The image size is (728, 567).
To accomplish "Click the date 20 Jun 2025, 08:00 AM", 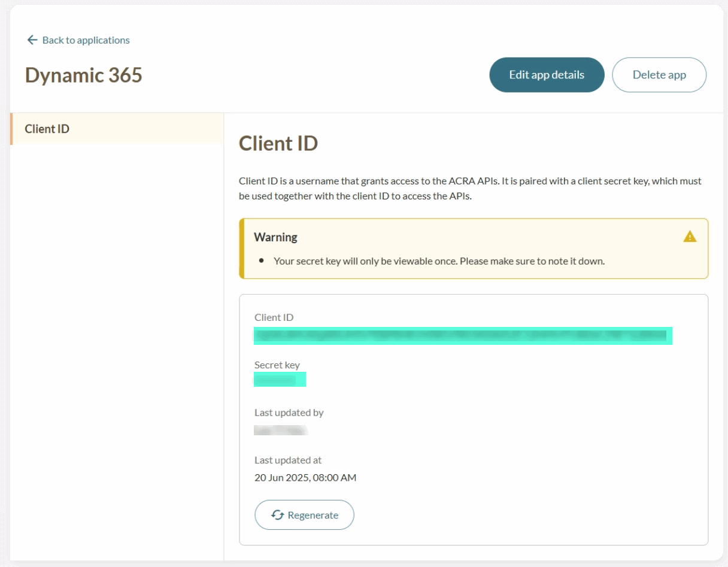I will pyautogui.click(x=305, y=478).
